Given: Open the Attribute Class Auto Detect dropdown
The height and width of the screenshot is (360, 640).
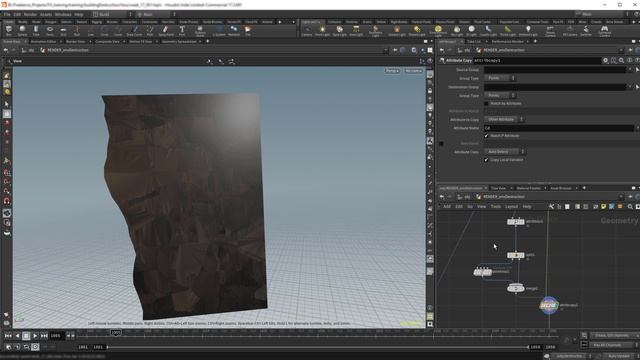Looking at the screenshot, I should coord(505,152).
